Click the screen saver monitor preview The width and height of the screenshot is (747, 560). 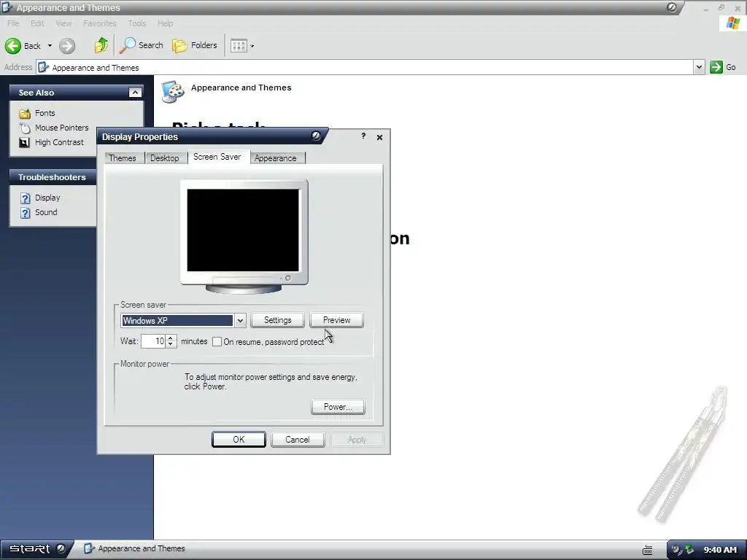[244, 230]
